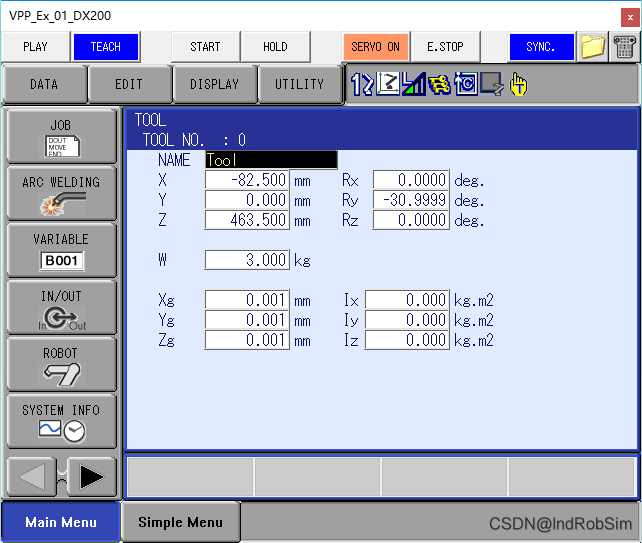The width and height of the screenshot is (642, 543).
Task: Select the Iz inertia field
Action: [x=407, y=340]
